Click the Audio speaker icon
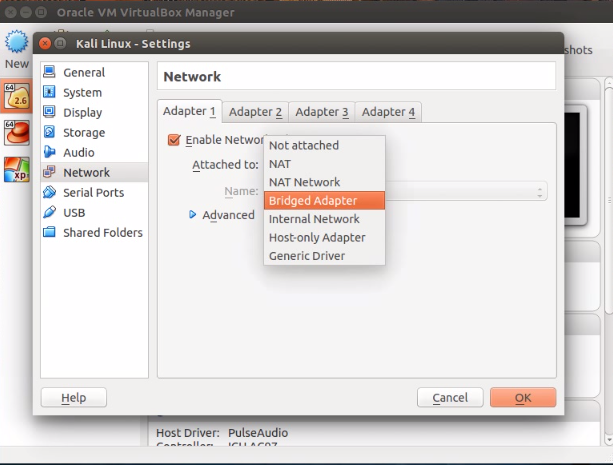The image size is (613, 465). click(49, 152)
